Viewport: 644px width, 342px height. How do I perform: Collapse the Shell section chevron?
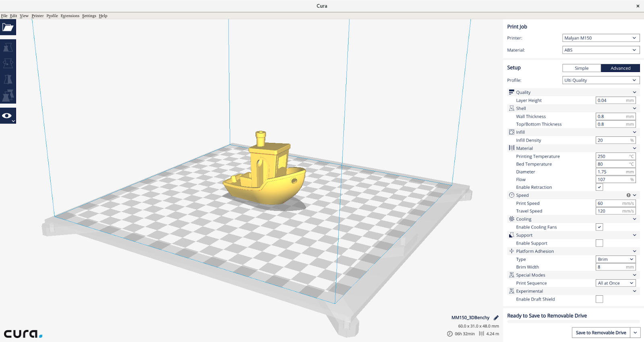(x=635, y=108)
